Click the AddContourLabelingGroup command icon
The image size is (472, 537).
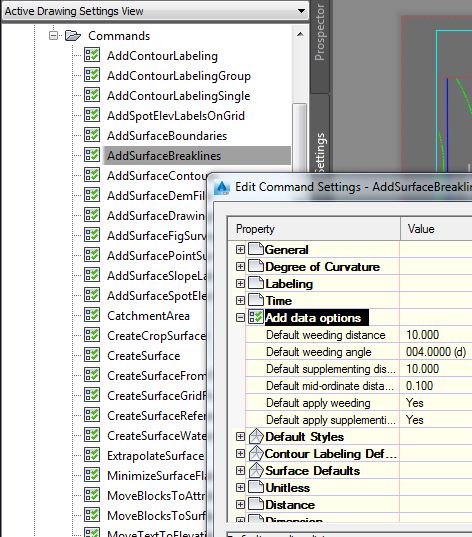92,75
